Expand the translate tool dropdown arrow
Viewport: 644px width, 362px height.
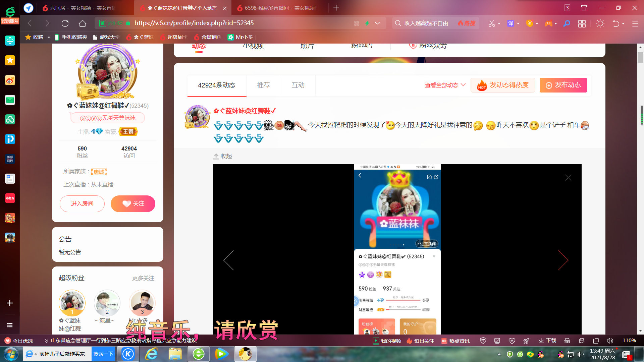point(518,24)
